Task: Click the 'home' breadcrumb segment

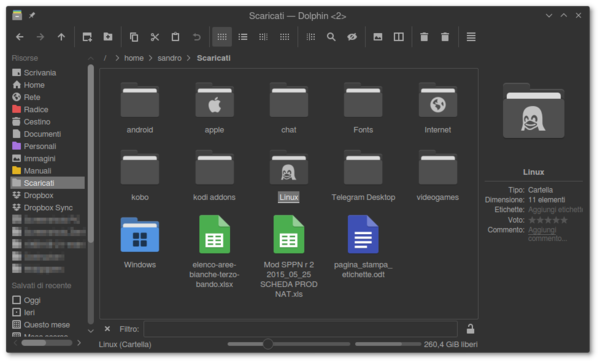Action: click(x=134, y=58)
